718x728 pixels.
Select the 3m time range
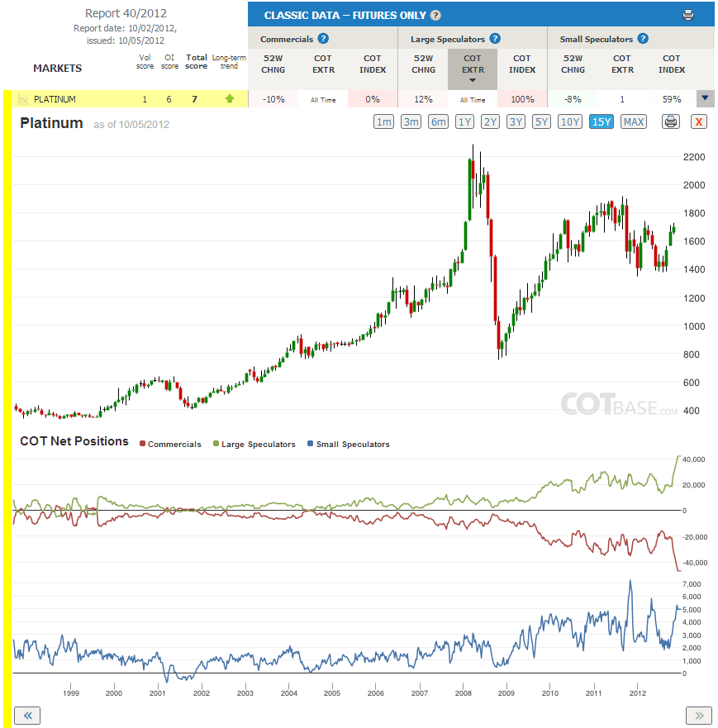pos(411,121)
